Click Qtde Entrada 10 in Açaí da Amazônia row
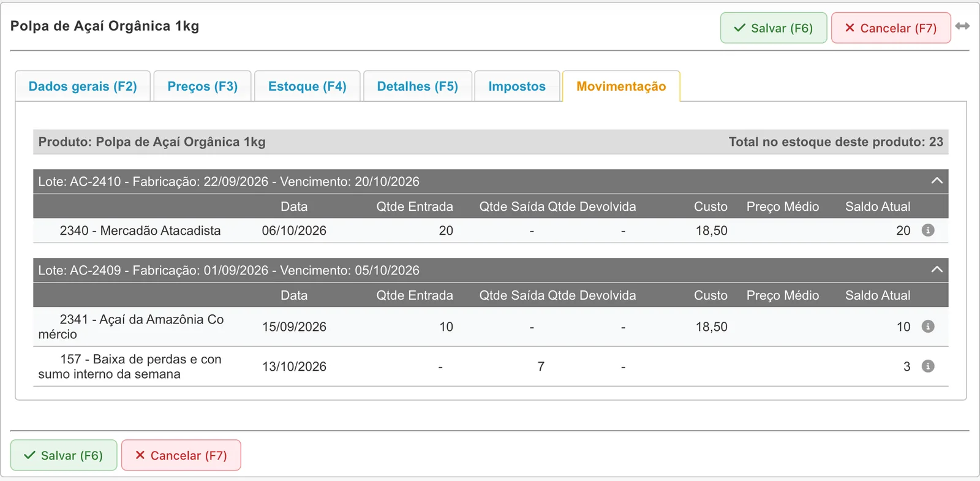Viewport: 980px width, 481px height. pyautogui.click(x=446, y=327)
